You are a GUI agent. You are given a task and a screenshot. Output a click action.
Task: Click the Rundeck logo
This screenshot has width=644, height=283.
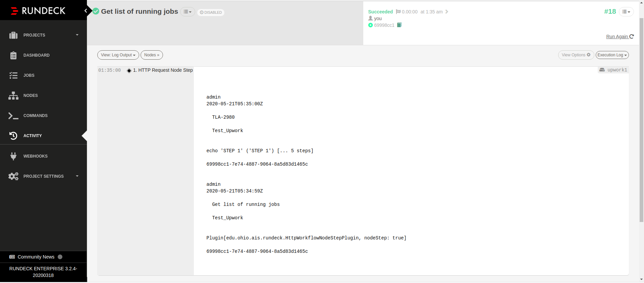(x=38, y=11)
